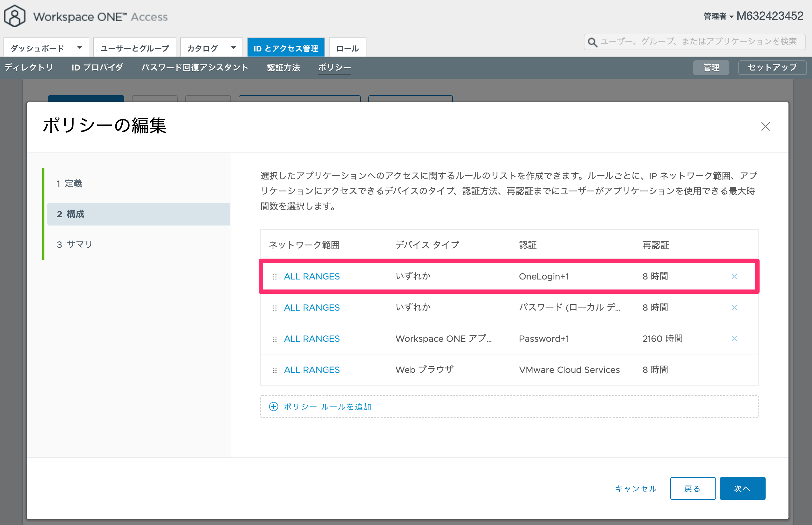Viewport: 812px width, 525px height.
Task: Click the Workspace ONE アプ... device type cell
Action: coord(443,339)
